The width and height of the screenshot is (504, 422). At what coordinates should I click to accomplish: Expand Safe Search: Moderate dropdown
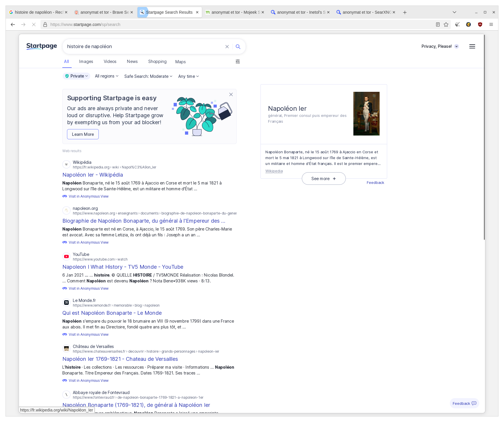148,76
